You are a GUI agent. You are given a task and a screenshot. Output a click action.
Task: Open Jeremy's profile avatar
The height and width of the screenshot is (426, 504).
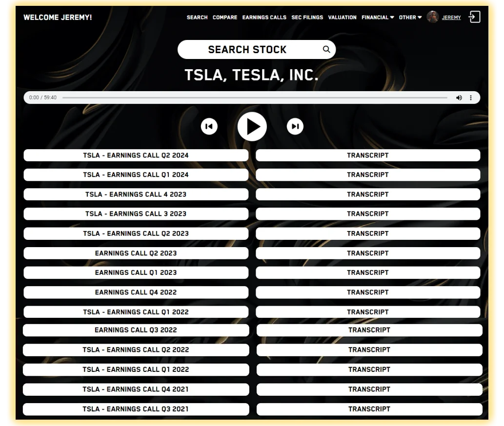tap(432, 17)
